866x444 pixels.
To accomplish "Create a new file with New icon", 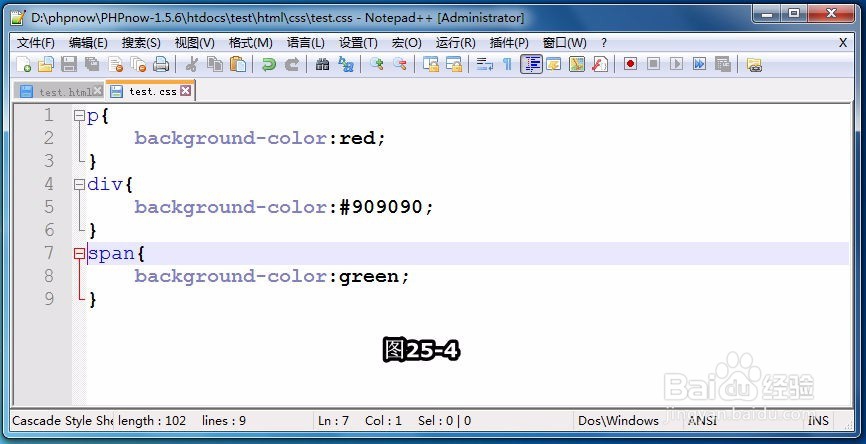I will (24, 65).
